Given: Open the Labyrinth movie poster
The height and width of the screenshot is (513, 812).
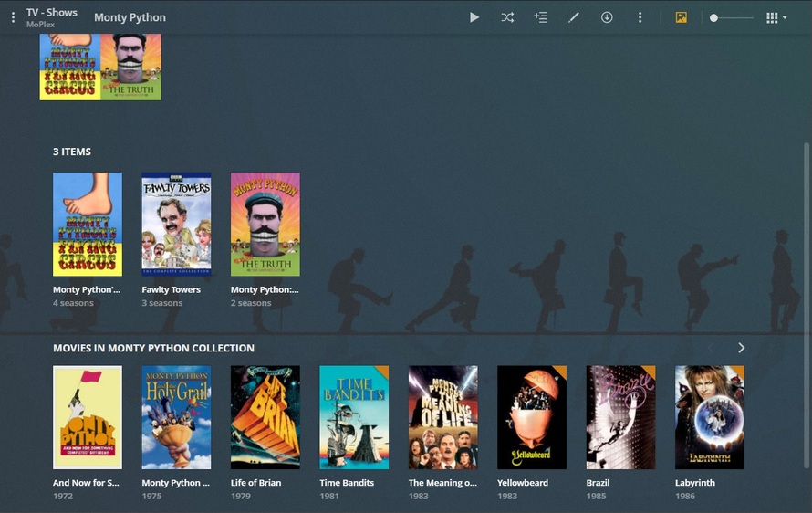Looking at the screenshot, I should (710, 418).
